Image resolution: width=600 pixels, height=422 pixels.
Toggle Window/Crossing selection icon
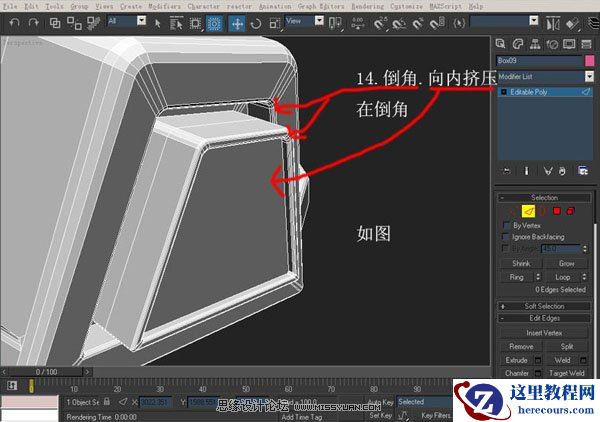pos(214,24)
